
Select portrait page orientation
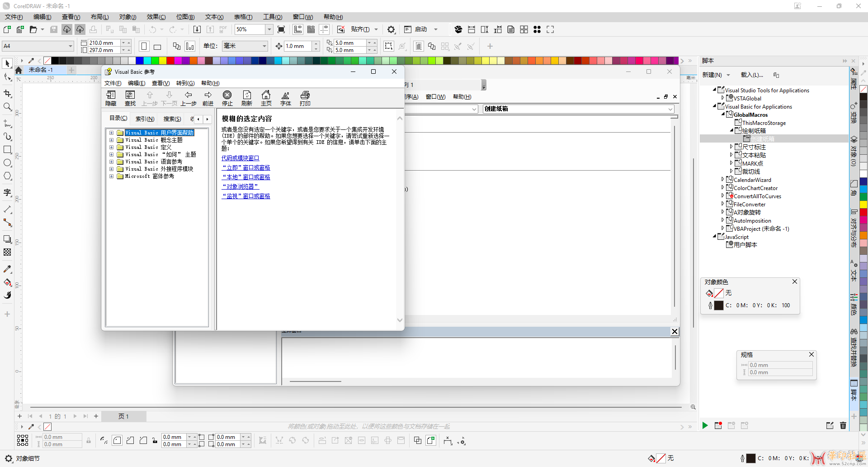144,46
